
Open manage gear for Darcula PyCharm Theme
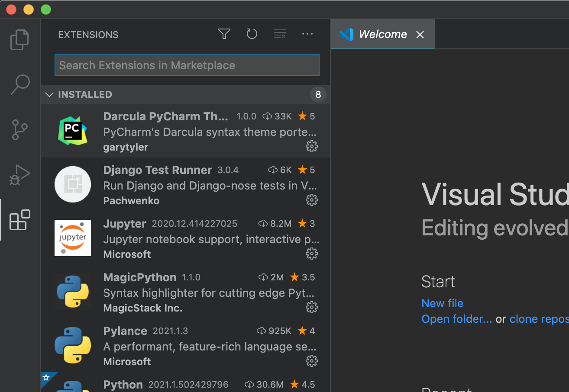(312, 146)
